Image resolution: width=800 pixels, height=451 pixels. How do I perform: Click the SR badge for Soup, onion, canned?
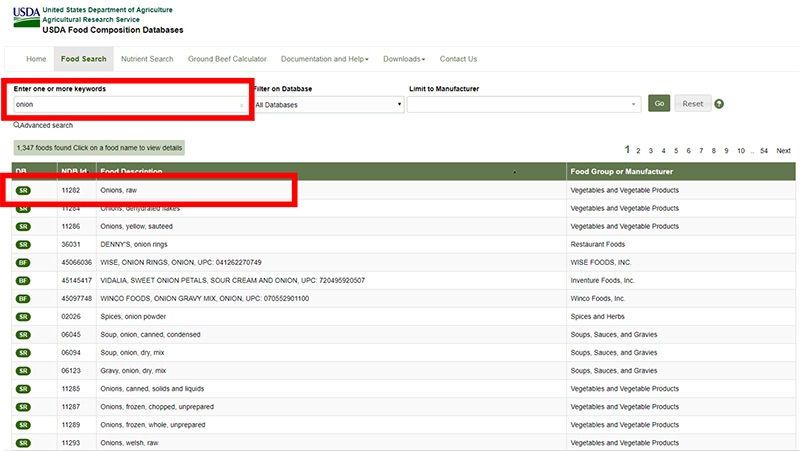(23, 335)
